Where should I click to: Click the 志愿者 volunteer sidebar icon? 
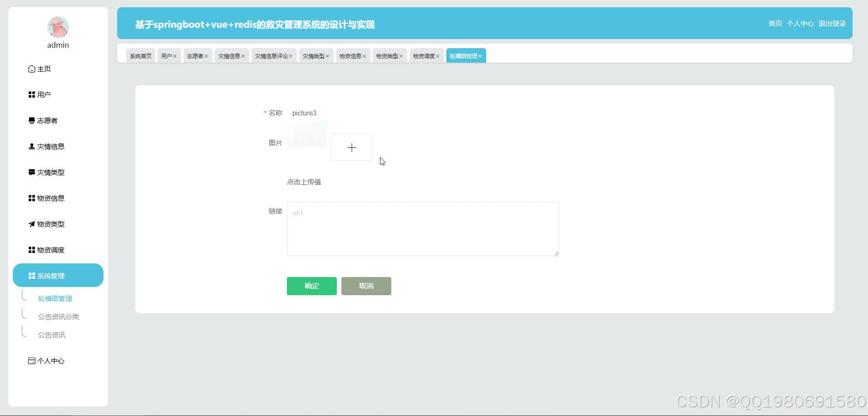pos(31,120)
